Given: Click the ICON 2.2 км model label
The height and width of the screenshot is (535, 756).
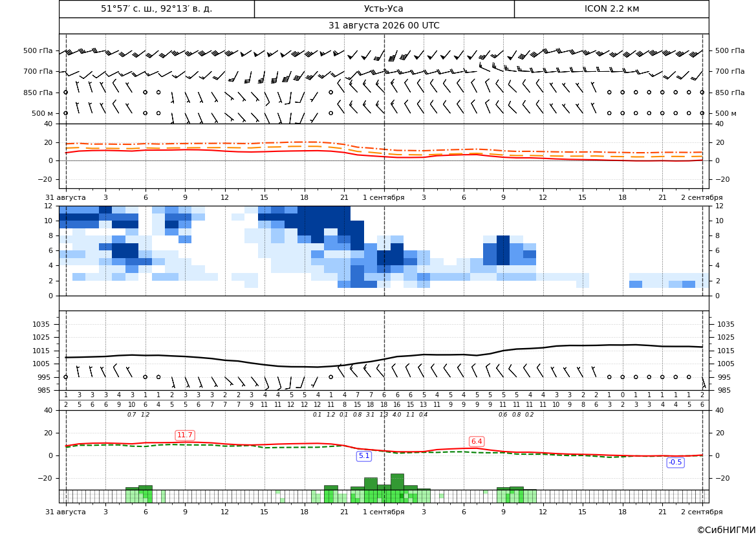Looking at the screenshot, I should 611,8.
